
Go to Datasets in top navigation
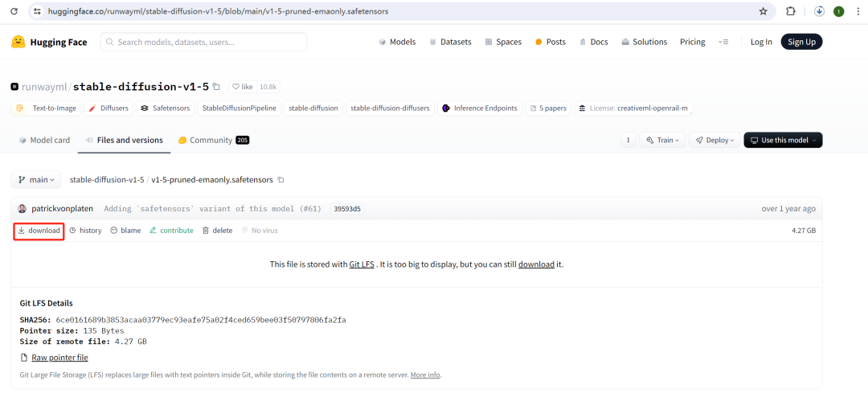coord(451,42)
